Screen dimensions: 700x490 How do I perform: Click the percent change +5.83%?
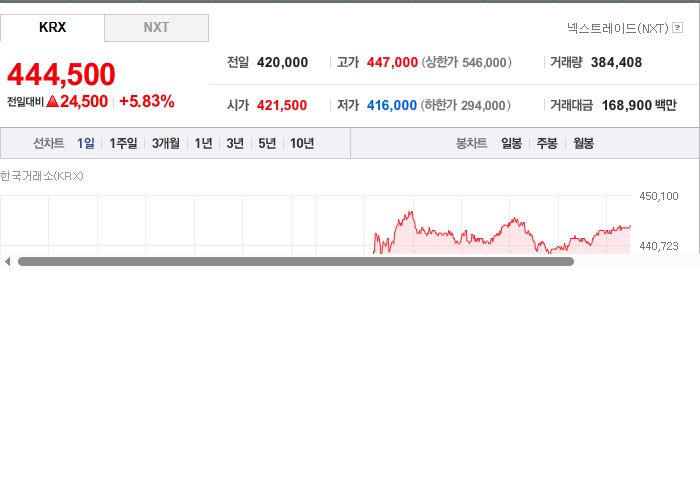pyautogui.click(x=146, y=101)
